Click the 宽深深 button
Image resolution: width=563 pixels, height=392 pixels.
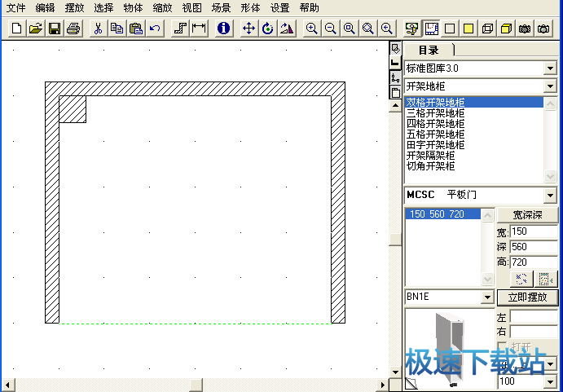click(527, 215)
